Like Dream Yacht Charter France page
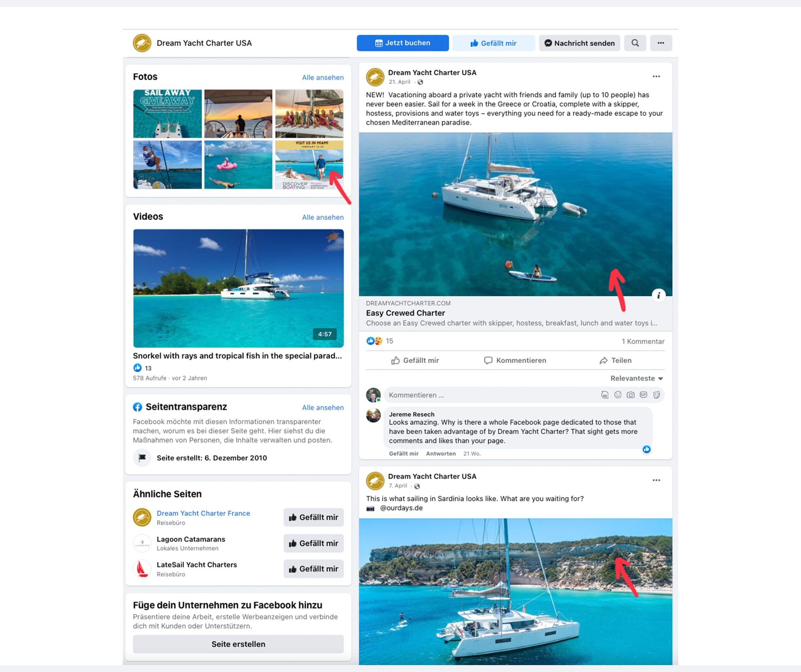 coord(313,517)
